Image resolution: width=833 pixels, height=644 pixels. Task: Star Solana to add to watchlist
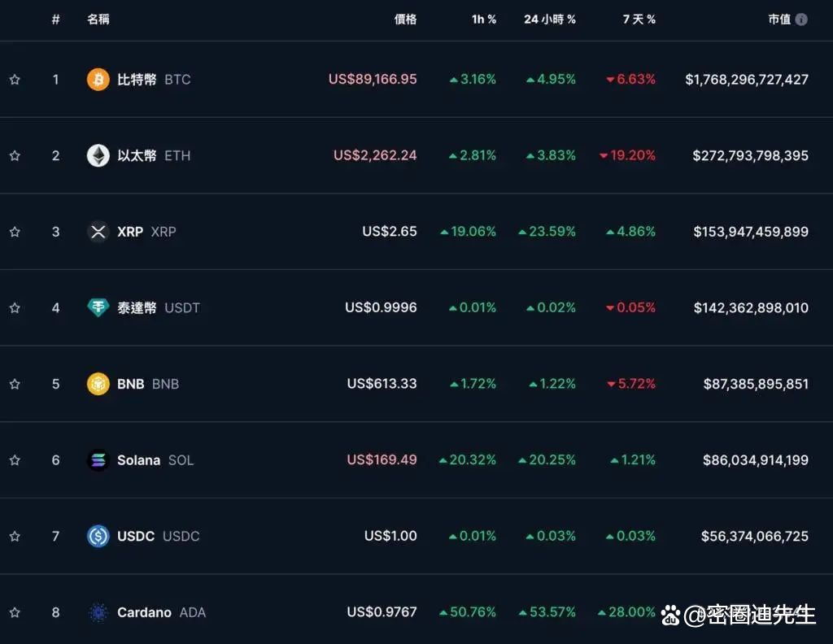click(x=14, y=459)
